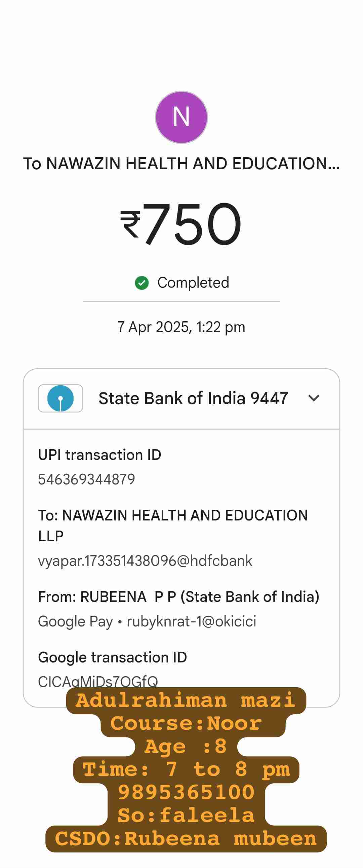The width and height of the screenshot is (363, 868).
Task: Select phone number 9895365100 in the overlay
Action: (x=186, y=792)
